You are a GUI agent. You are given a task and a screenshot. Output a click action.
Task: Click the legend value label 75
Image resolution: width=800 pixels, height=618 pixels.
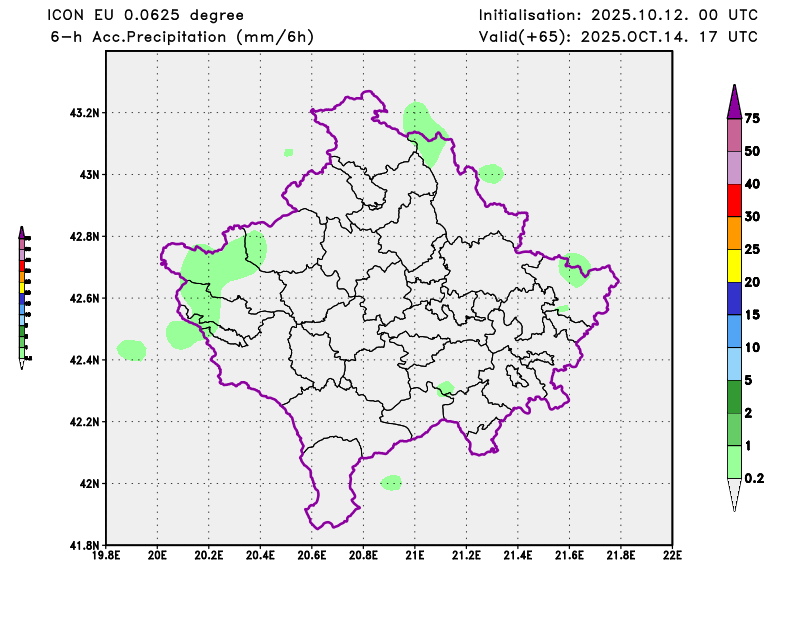(753, 118)
